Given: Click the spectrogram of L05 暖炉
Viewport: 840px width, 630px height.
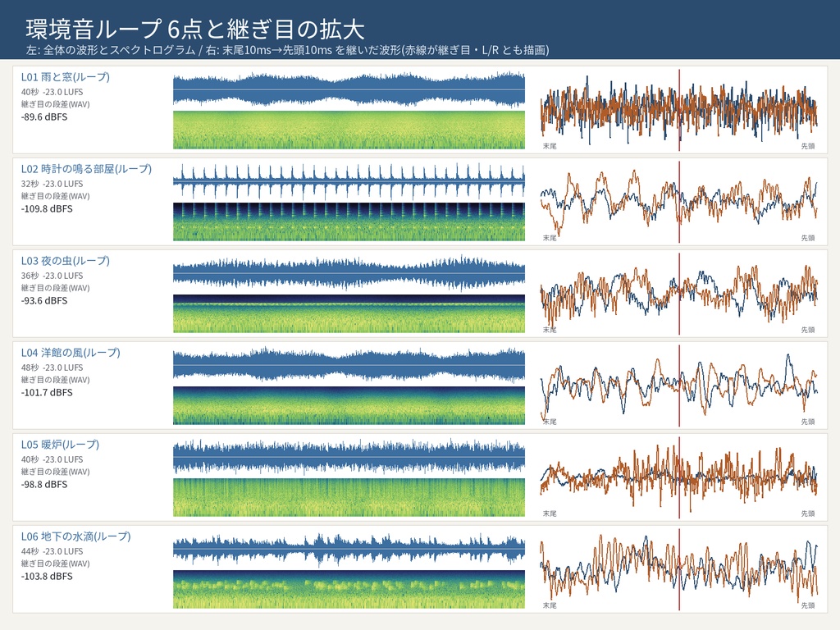Looking at the screenshot, I should (349, 497).
